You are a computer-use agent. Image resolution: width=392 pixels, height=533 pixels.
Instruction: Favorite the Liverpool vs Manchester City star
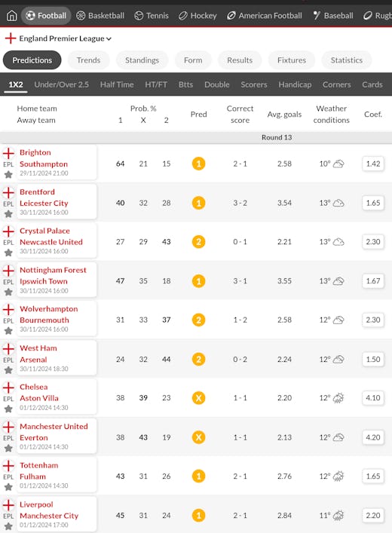click(8, 526)
